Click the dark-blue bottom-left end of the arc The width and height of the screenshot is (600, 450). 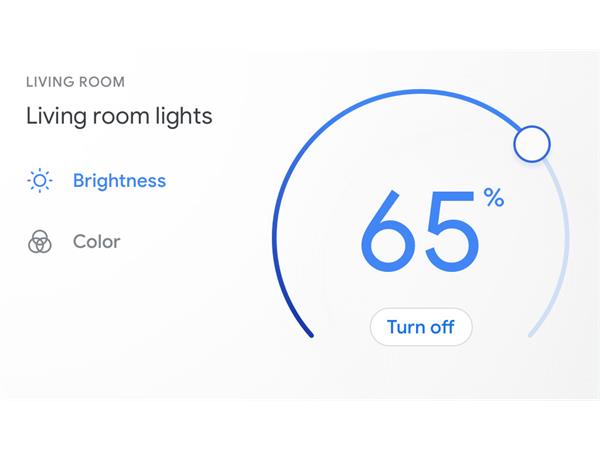coord(310,333)
